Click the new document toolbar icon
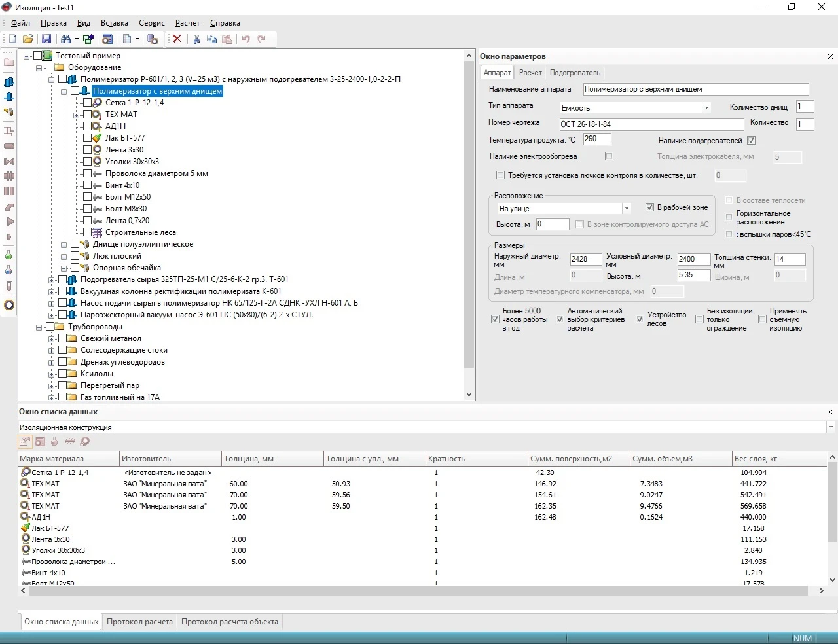This screenshot has width=838, height=644. [x=12, y=39]
